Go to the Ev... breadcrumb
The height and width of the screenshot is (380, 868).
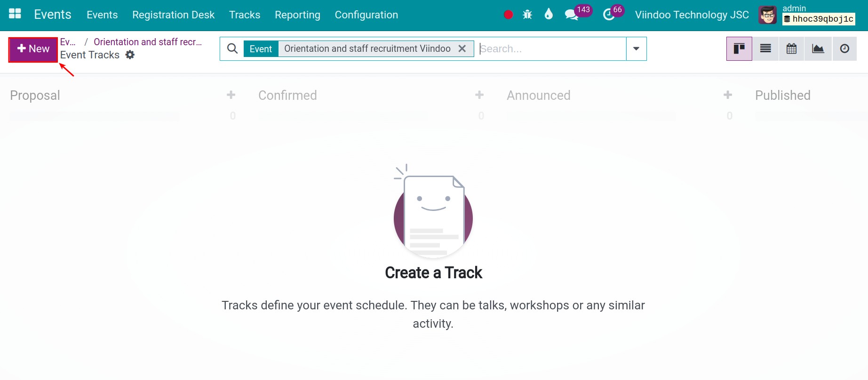point(68,42)
